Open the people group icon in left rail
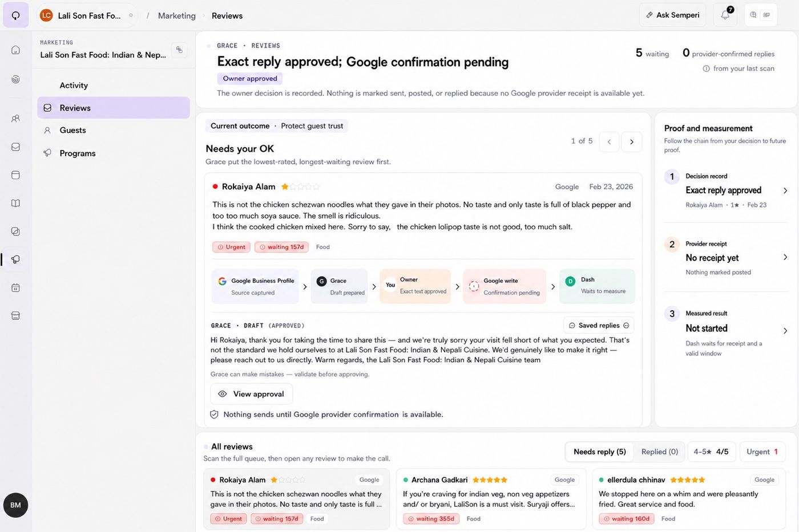This screenshot has height=532, width=799. (x=15, y=119)
